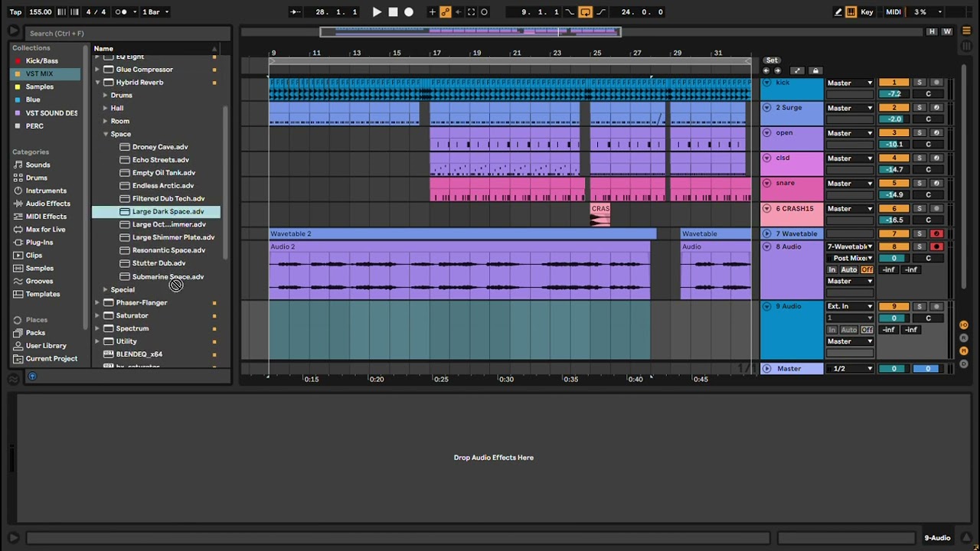Start playback with the Play button
The width and height of the screenshot is (980, 551).
377,11
